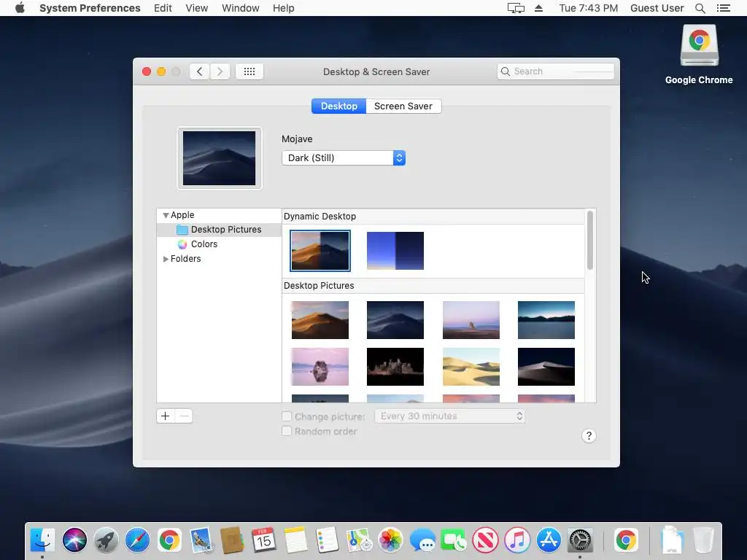Open the View menu

coord(197,8)
